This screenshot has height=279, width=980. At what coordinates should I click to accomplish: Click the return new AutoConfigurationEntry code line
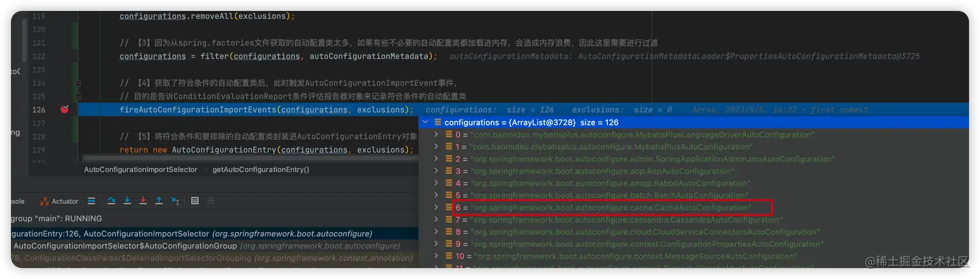click(x=266, y=150)
